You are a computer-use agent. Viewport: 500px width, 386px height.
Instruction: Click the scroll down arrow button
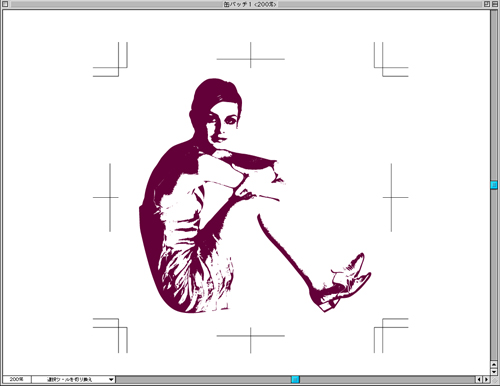click(x=494, y=372)
